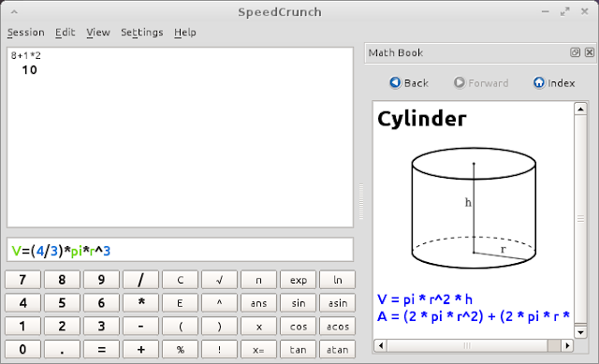Click the Math Book scroll up arrow
The width and height of the screenshot is (599, 364).
coord(580,109)
